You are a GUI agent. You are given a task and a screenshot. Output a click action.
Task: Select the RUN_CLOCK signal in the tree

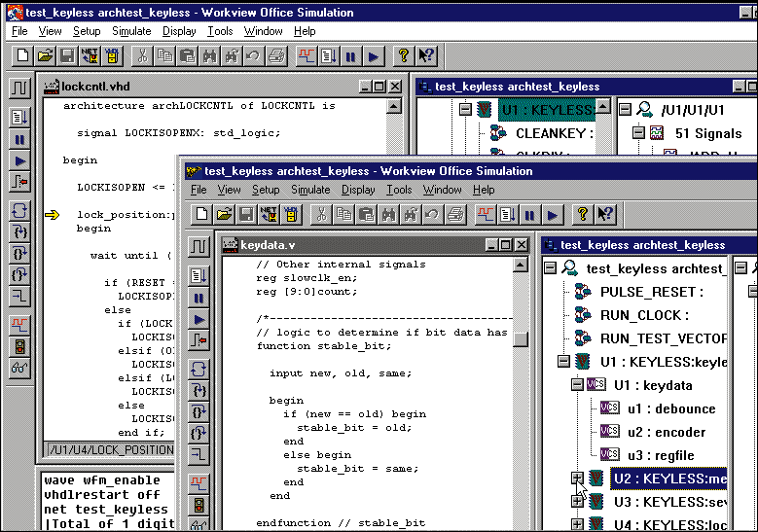[x=643, y=315]
